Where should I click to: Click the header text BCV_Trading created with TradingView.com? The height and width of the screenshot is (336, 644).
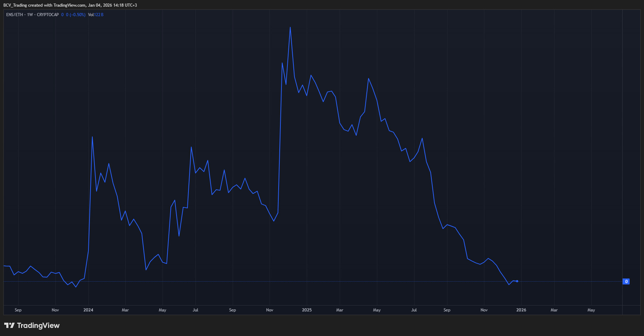click(x=70, y=5)
